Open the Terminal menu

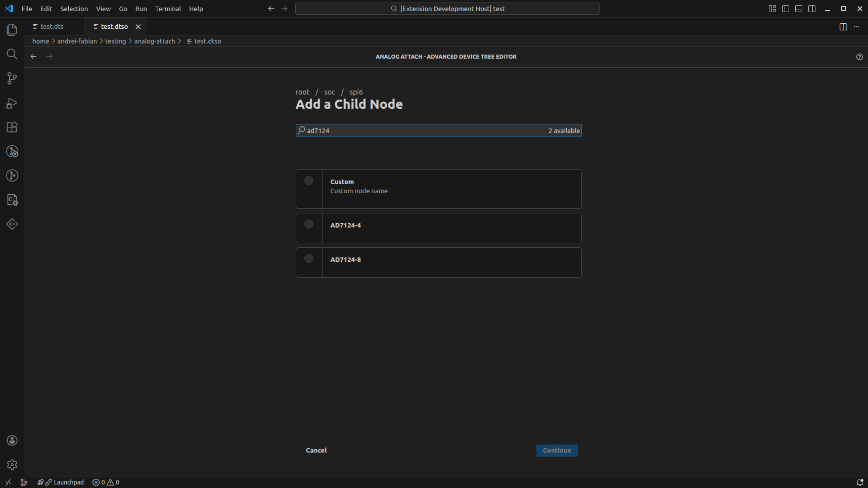168,9
